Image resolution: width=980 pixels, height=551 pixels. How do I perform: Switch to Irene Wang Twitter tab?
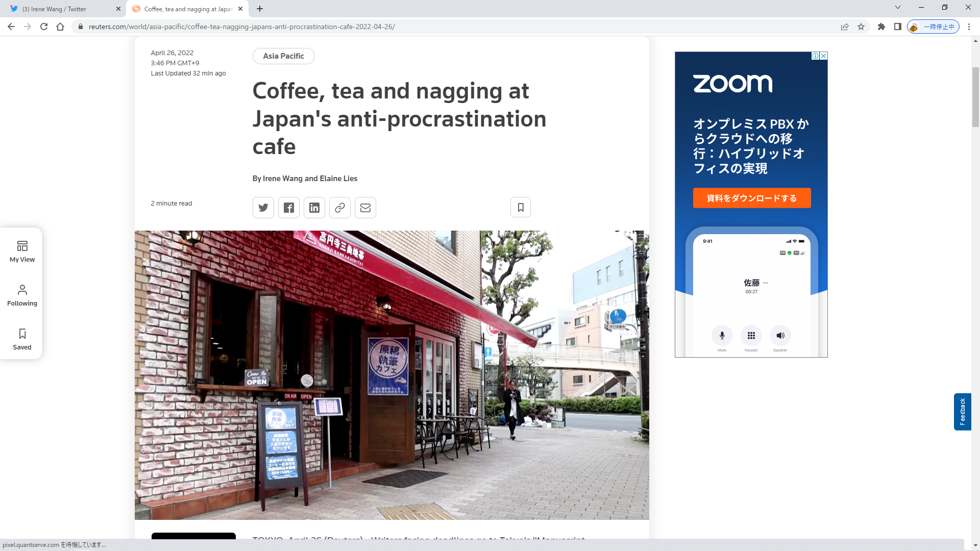(x=61, y=9)
